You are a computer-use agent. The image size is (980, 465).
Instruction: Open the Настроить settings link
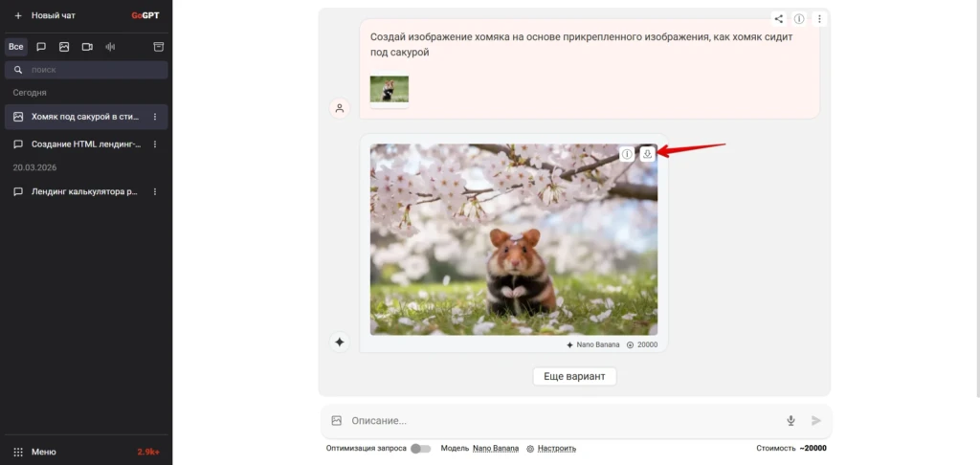[x=557, y=449]
